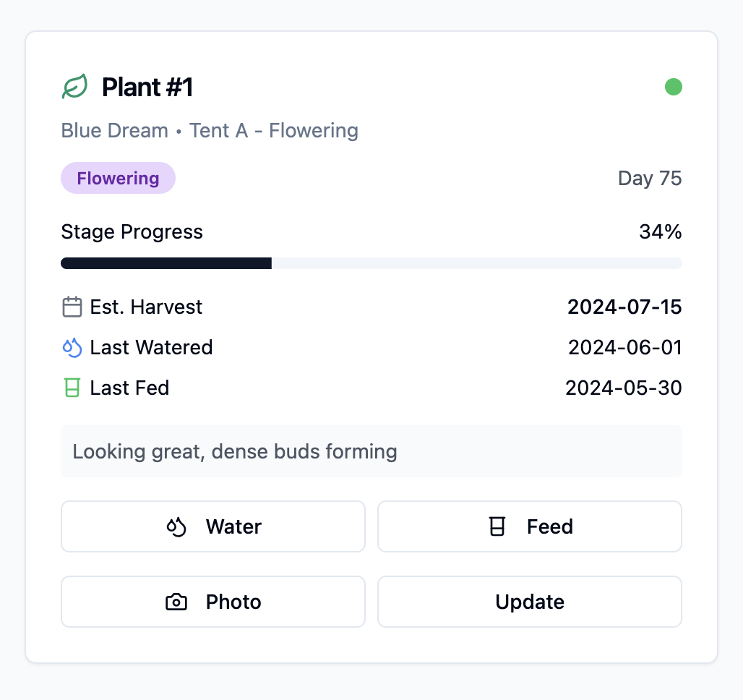
Task: Click the green beaker icon by Last Fed
Action: 72,388
